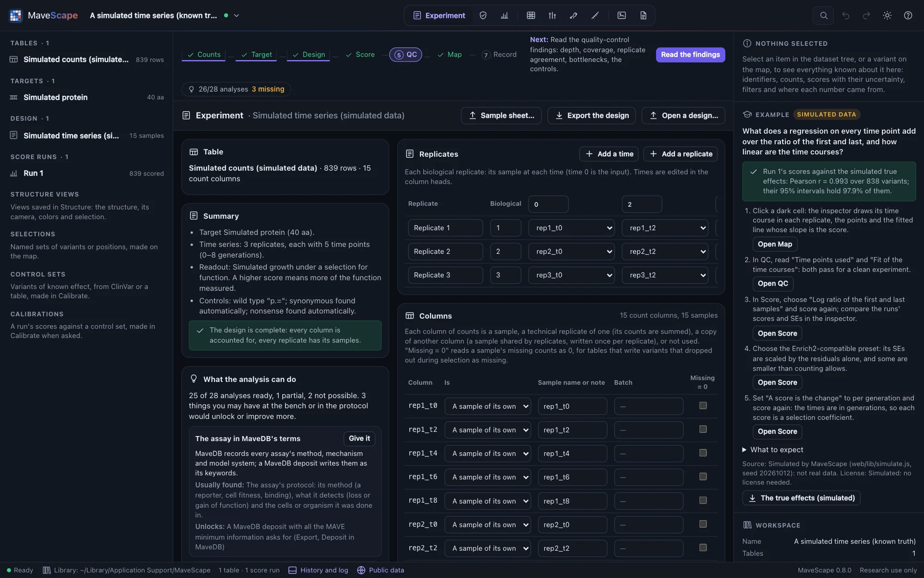Click the Read the findings button
The width and height of the screenshot is (924, 578).
coord(690,55)
